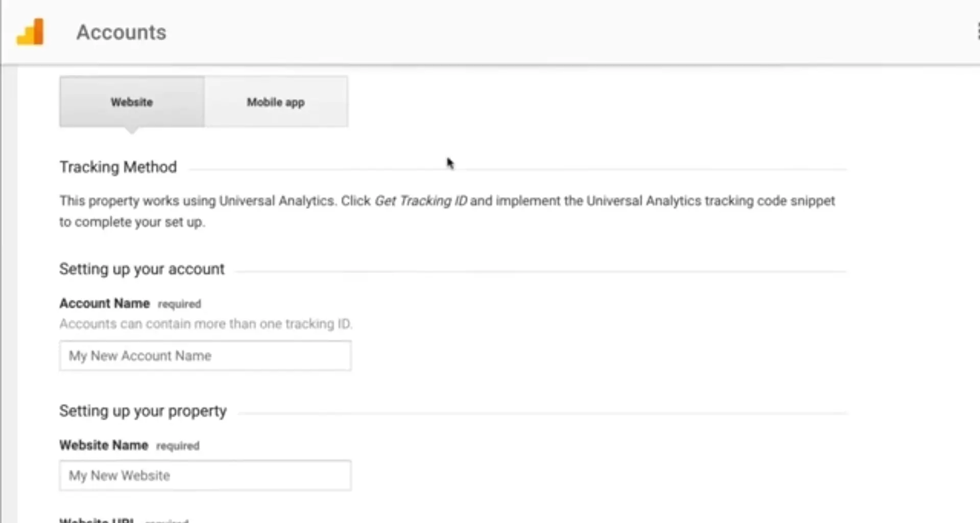
Task: Click 'required' tag beside Website Name
Action: coord(178,446)
